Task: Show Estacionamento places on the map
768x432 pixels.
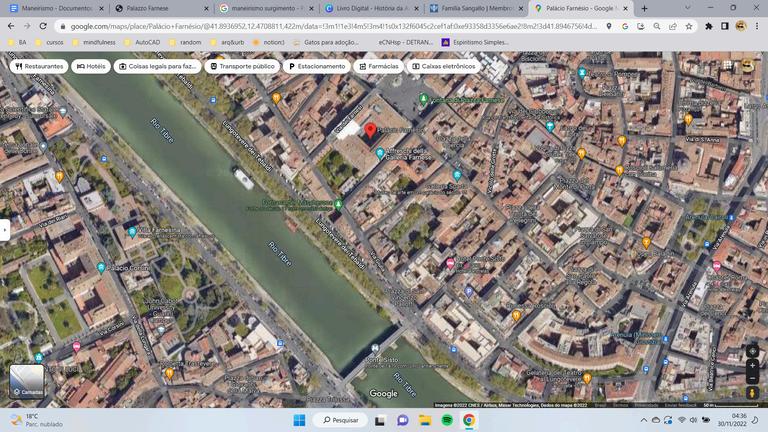Action: 317,66
